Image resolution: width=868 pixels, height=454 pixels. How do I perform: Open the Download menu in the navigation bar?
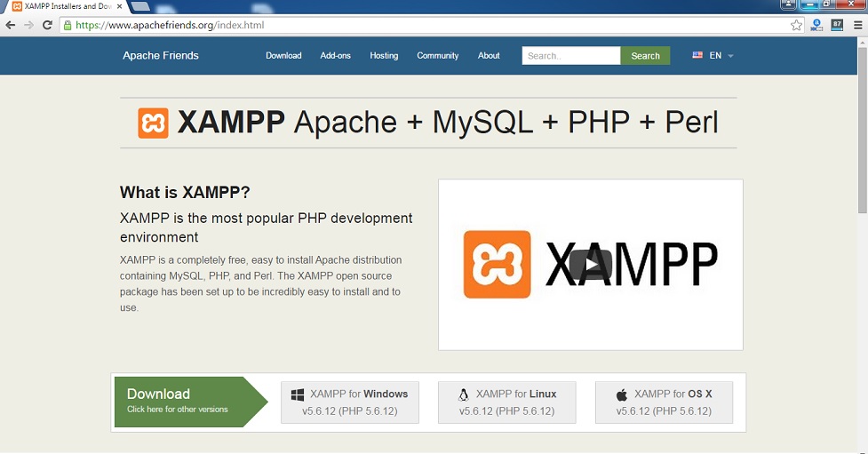[283, 55]
